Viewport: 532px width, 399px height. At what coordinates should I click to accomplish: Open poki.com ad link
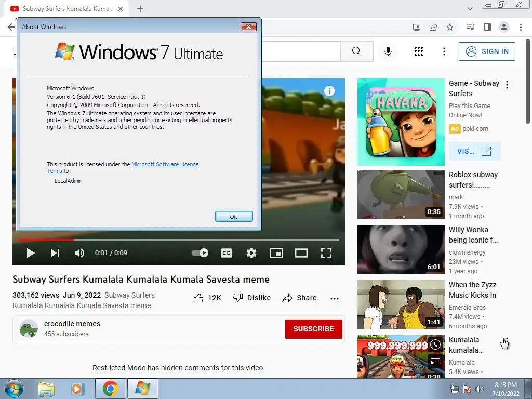click(475, 129)
